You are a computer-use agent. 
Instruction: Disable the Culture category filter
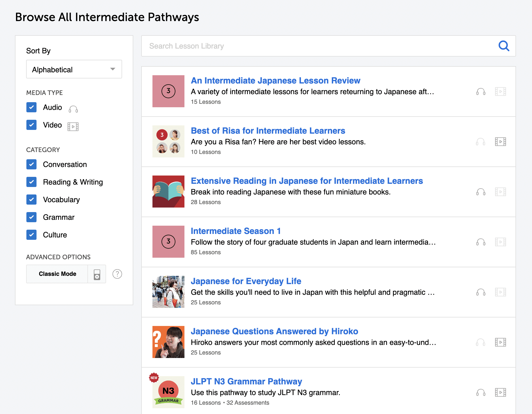31,235
